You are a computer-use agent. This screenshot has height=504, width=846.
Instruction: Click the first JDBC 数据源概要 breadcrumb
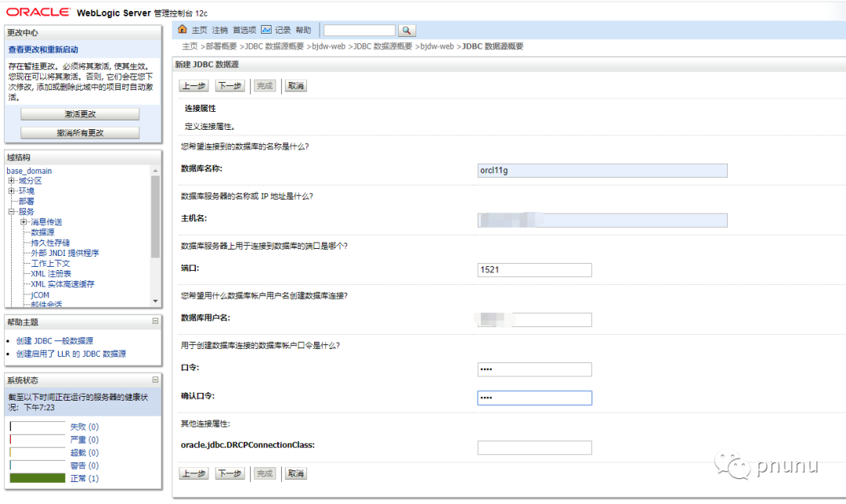coord(275,46)
